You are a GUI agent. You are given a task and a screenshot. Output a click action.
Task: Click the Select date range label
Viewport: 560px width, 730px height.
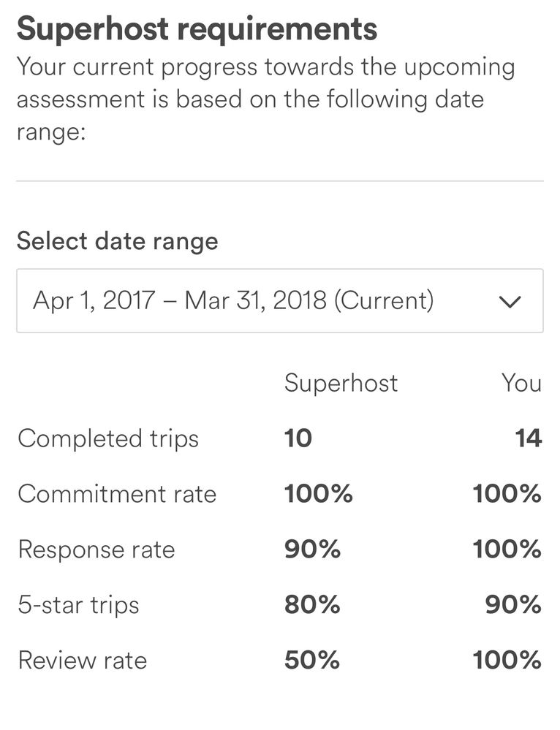pos(118,241)
